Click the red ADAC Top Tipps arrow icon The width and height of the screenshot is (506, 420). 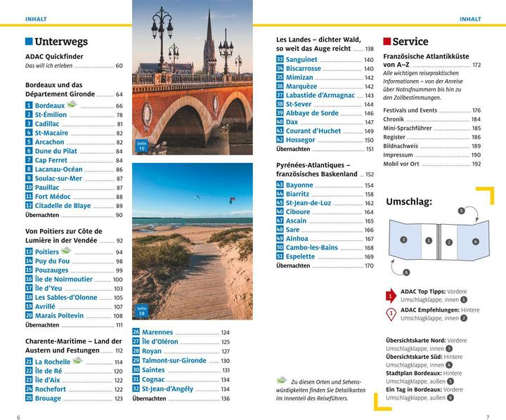pos(391,296)
